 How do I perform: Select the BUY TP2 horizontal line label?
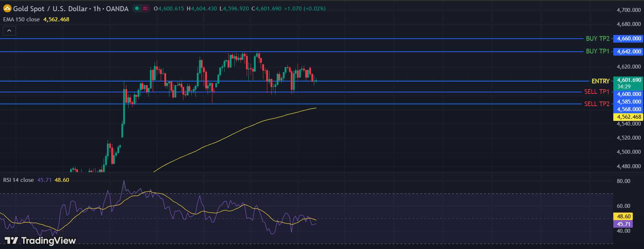[597, 39]
